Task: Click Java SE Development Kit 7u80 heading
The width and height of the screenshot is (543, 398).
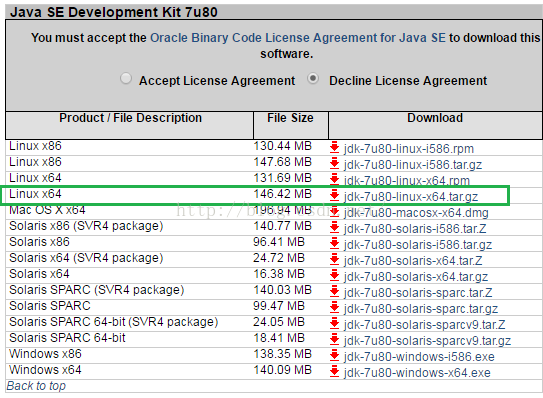Action: tap(114, 12)
